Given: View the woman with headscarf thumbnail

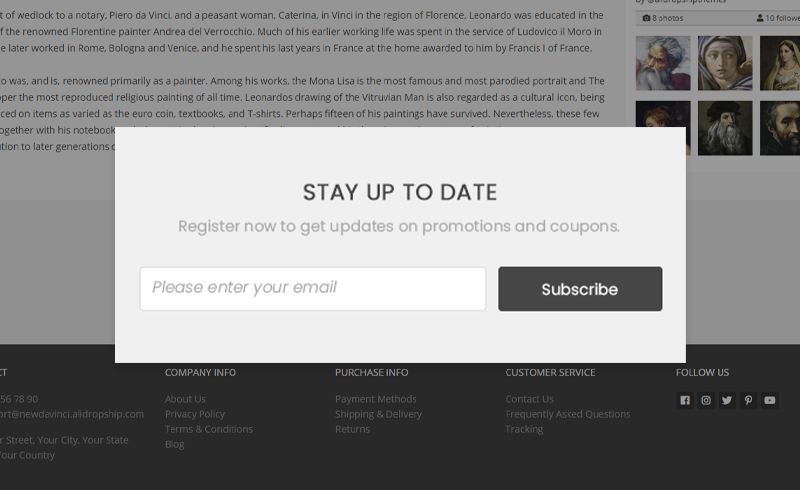Looking at the screenshot, I should (x=725, y=63).
